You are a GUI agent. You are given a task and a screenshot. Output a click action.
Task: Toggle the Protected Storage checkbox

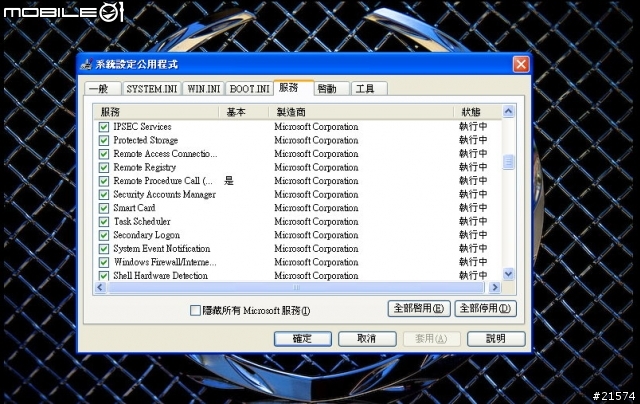[104, 140]
